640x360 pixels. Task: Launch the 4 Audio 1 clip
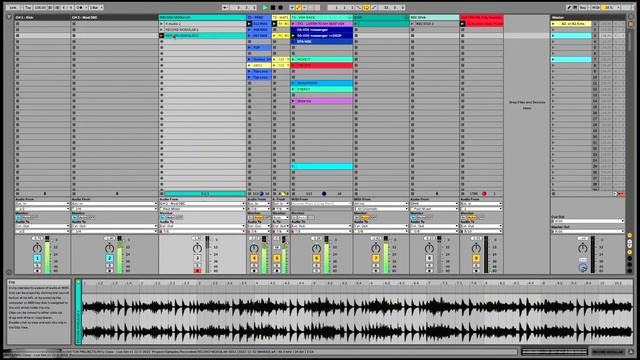click(162, 24)
